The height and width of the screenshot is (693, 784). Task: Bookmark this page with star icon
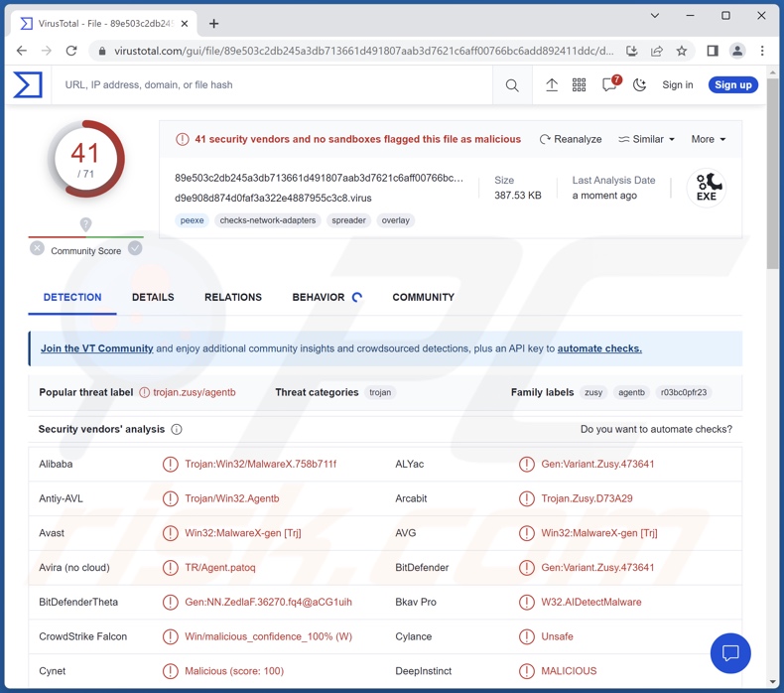point(681,51)
